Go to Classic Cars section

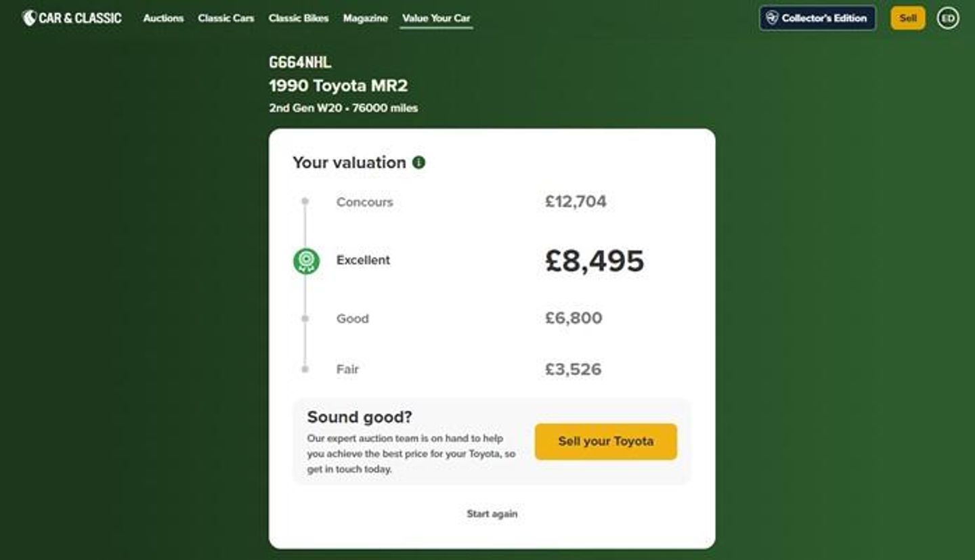coord(226,18)
